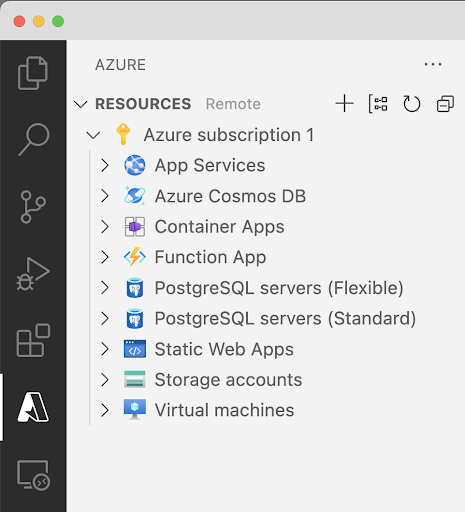Select the 'Container Apps' row text
The width and height of the screenshot is (465, 512).
[220, 227]
